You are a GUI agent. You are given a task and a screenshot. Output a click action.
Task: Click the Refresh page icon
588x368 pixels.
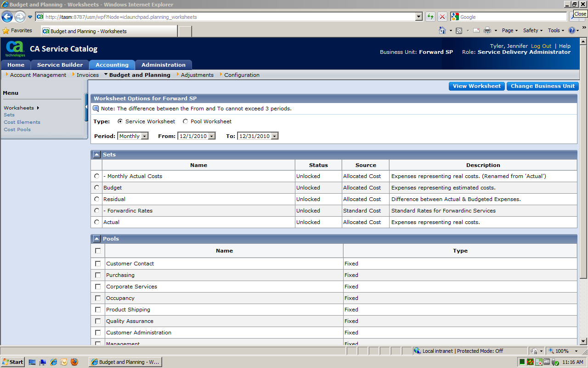tap(430, 17)
